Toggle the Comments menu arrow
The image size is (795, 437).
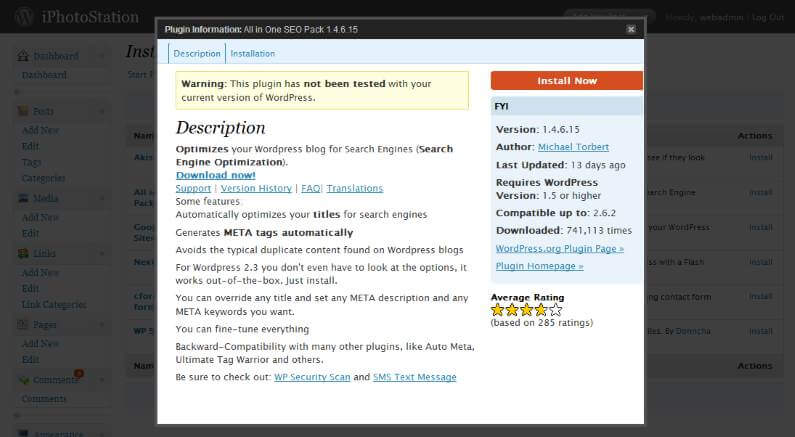tap(101, 380)
